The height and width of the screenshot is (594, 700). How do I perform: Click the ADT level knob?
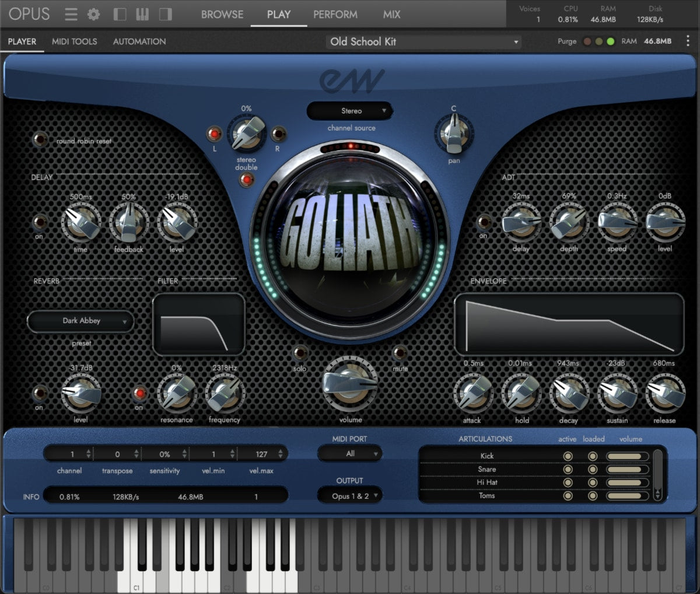pyautogui.click(x=665, y=222)
